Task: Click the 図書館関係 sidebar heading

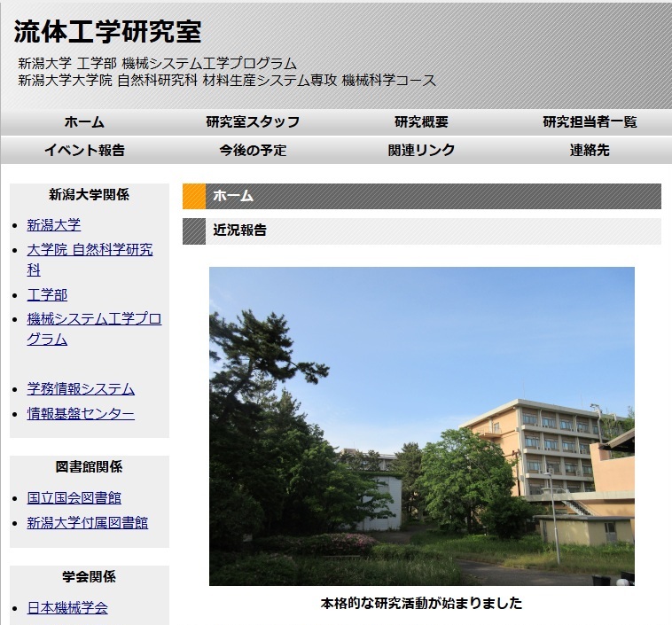Action: click(x=90, y=466)
